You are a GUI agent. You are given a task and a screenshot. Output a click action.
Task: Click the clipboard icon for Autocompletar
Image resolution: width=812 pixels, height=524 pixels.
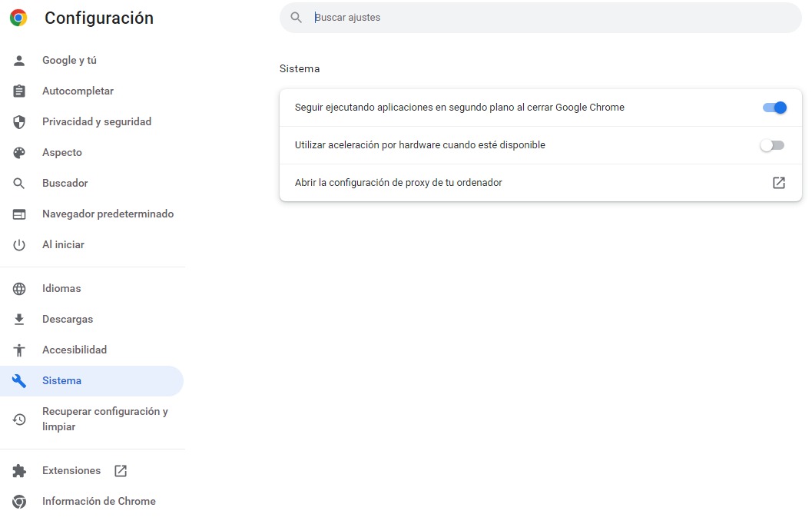pyautogui.click(x=19, y=91)
